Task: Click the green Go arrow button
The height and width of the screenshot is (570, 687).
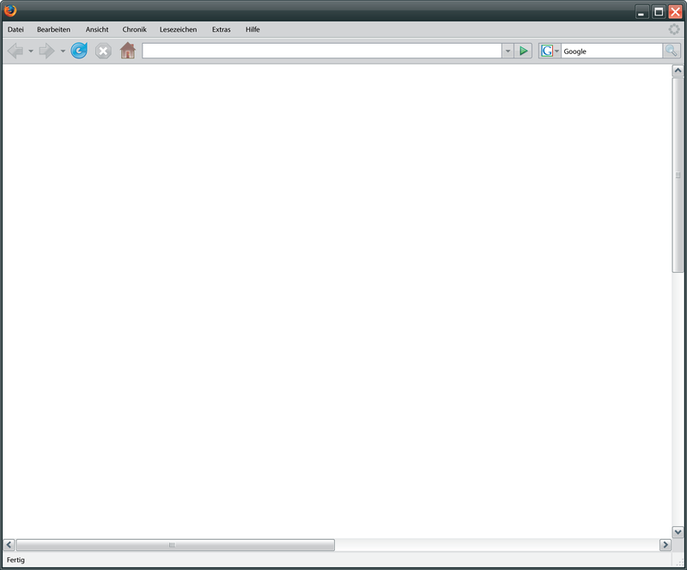Action: tap(523, 51)
